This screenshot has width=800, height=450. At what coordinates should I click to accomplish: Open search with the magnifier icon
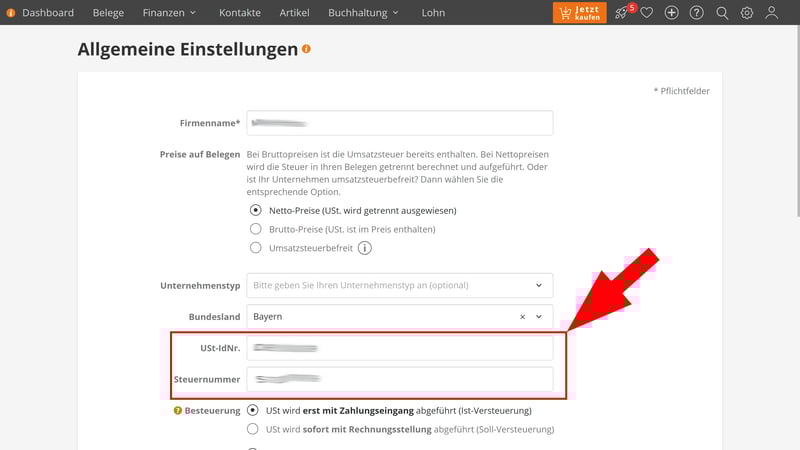[722, 13]
